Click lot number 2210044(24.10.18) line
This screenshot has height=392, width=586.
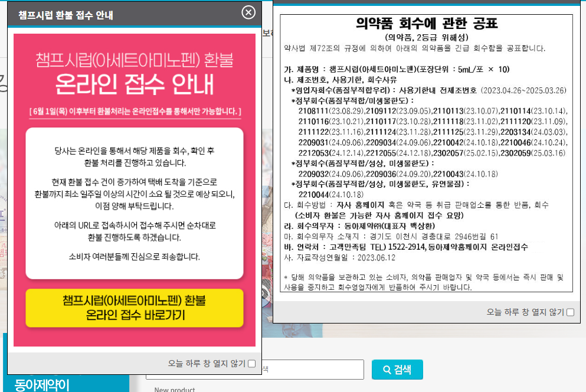point(330,194)
